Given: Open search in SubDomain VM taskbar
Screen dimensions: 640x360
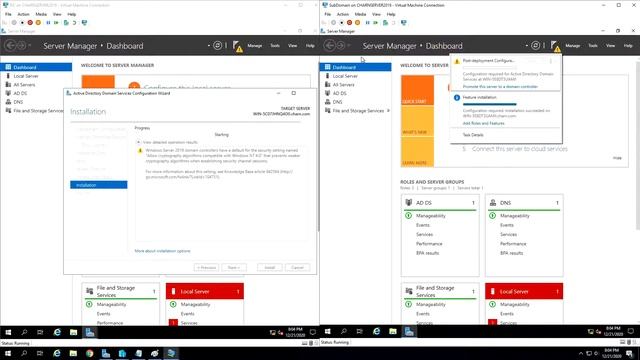Looking at the screenshot, I should coord(344,331).
